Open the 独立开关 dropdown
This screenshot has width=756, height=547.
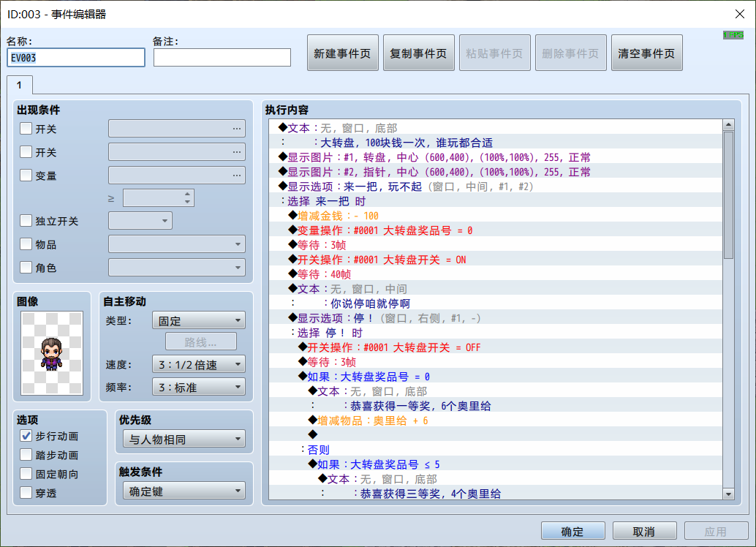(140, 221)
